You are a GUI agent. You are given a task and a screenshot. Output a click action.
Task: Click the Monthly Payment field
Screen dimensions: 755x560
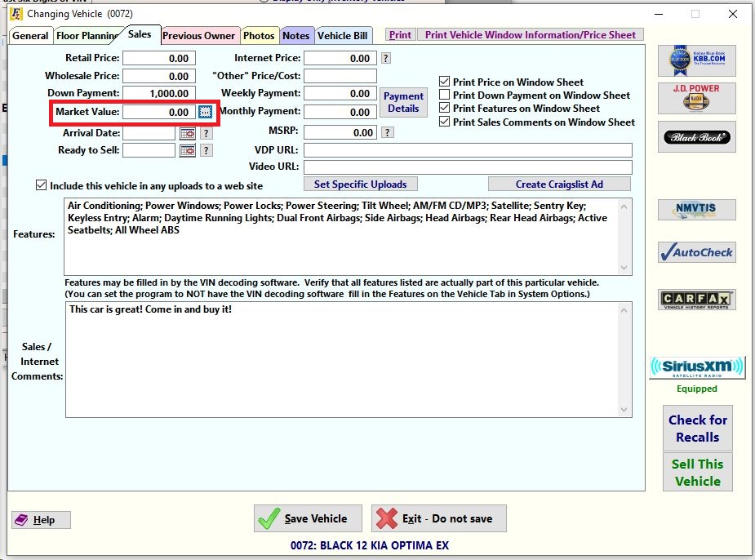pos(340,112)
